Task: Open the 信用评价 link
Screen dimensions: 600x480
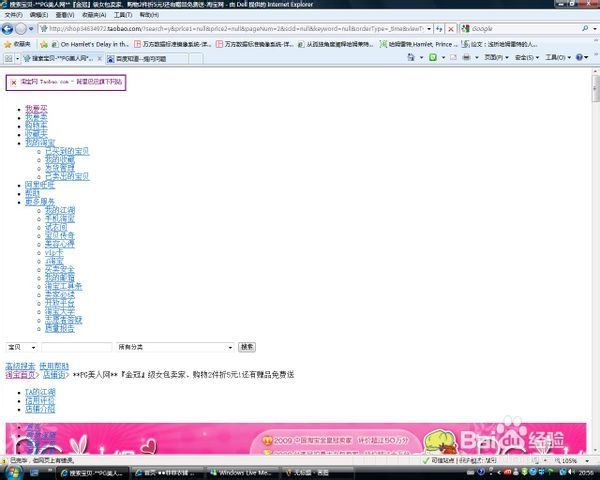Action: coord(40,401)
